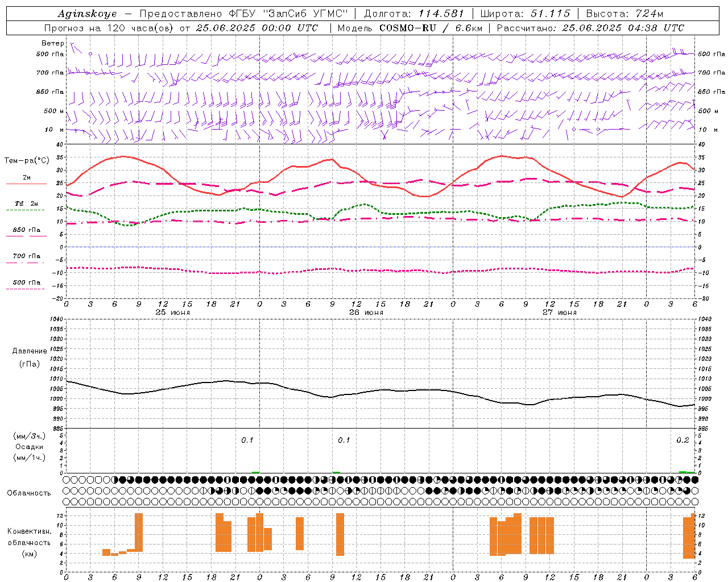This screenshot has height=582, width=728.
Task: Click the date label 25 июня
Action: point(173,312)
